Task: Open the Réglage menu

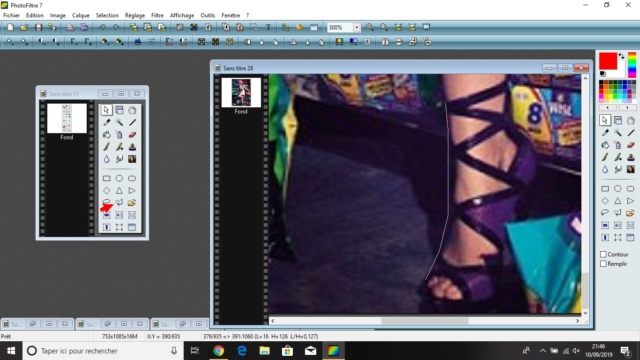Action: click(135, 16)
